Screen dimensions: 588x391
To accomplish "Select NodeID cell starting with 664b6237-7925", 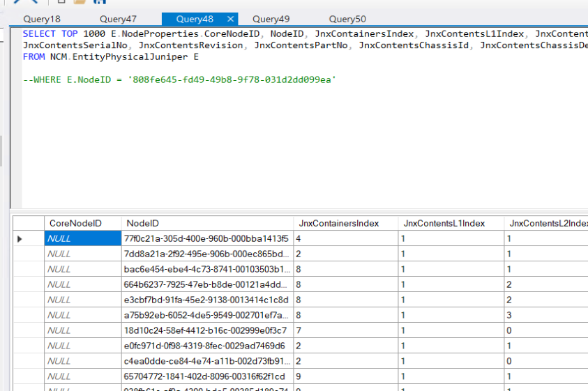I will coord(207,284).
